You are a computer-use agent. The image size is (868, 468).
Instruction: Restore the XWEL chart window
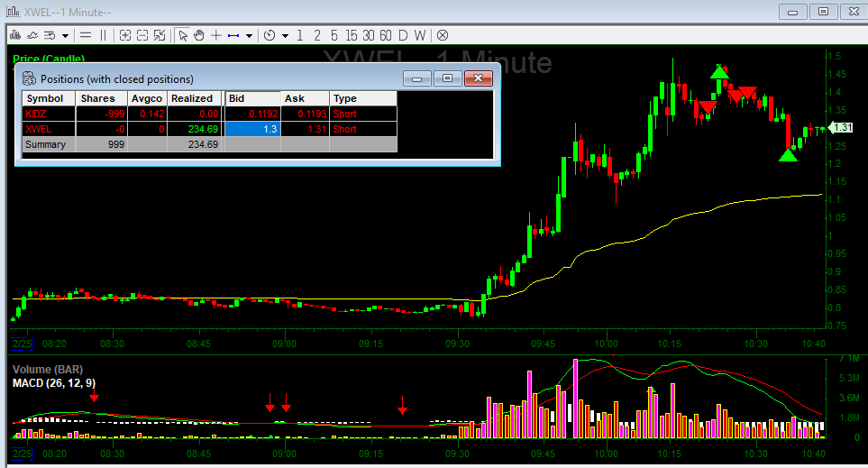pyautogui.click(x=823, y=11)
